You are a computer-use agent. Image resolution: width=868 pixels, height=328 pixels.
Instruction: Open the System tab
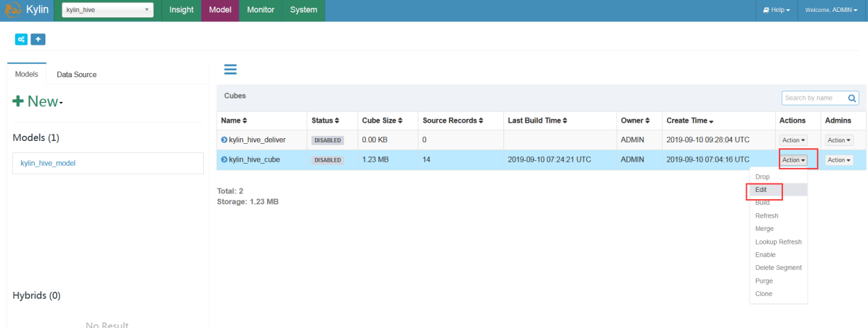(x=304, y=10)
